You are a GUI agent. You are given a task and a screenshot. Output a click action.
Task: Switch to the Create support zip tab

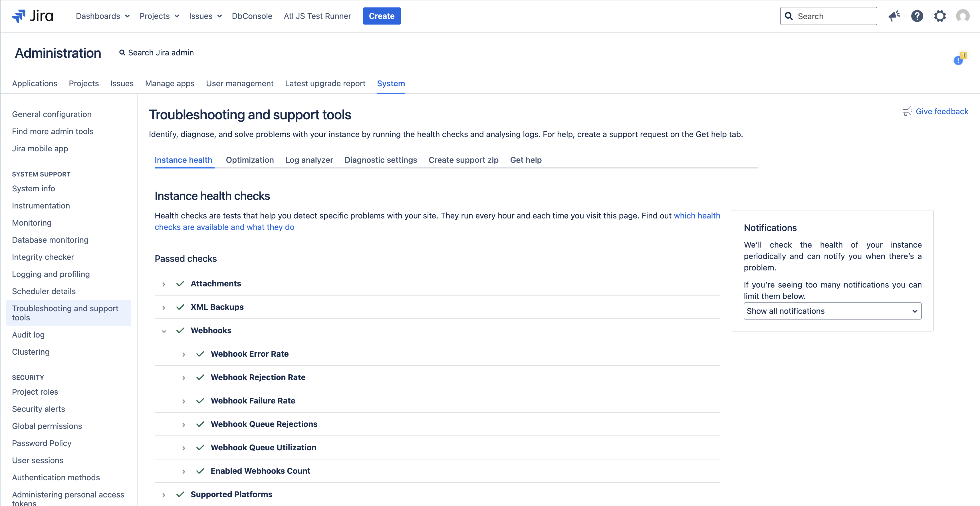[x=463, y=160]
